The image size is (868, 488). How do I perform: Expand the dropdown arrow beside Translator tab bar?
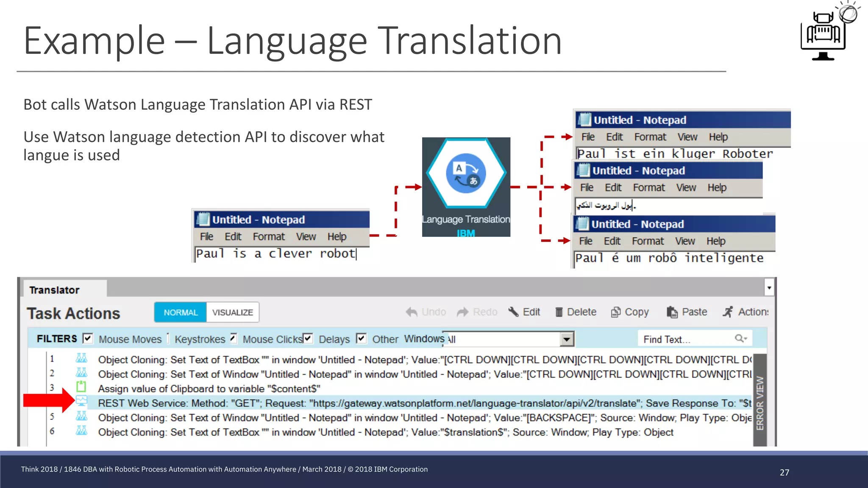click(x=769, y=288)
